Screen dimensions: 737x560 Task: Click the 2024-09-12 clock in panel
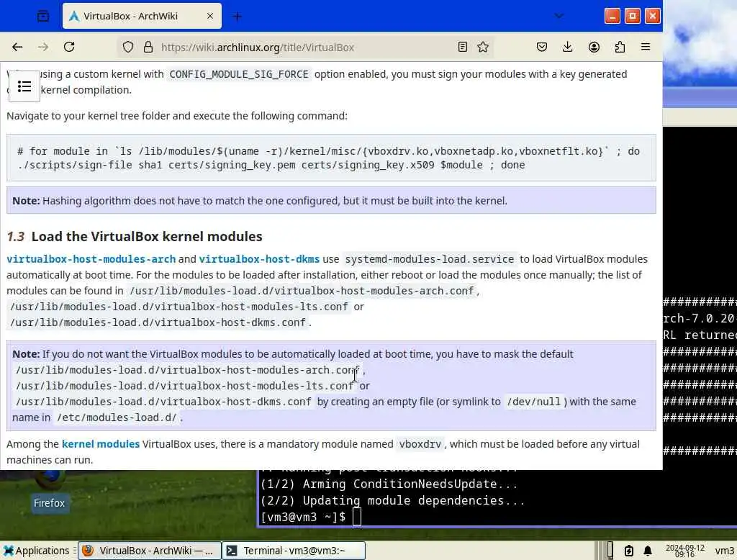click(x=685, y=551)
